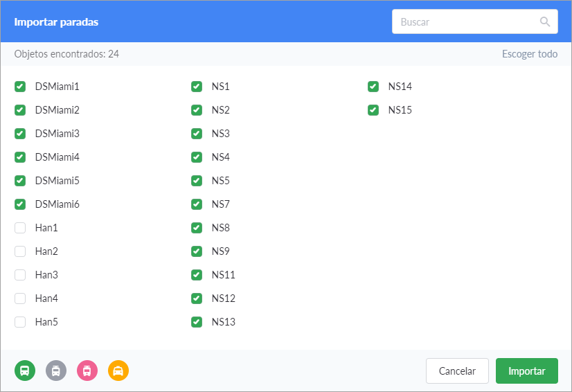Click the Escoger todo link
Image resolution: width=572 pixels, height=392 pixels.
[x=530, y=54]
